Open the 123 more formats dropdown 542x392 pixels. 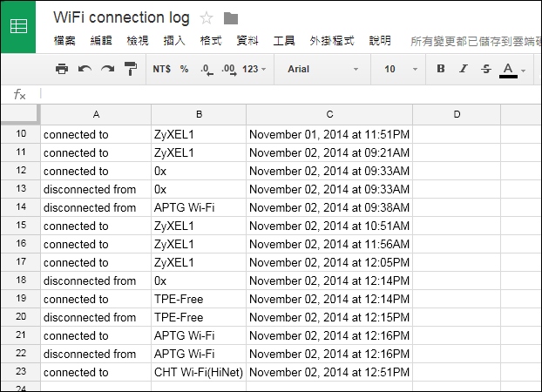254,69
